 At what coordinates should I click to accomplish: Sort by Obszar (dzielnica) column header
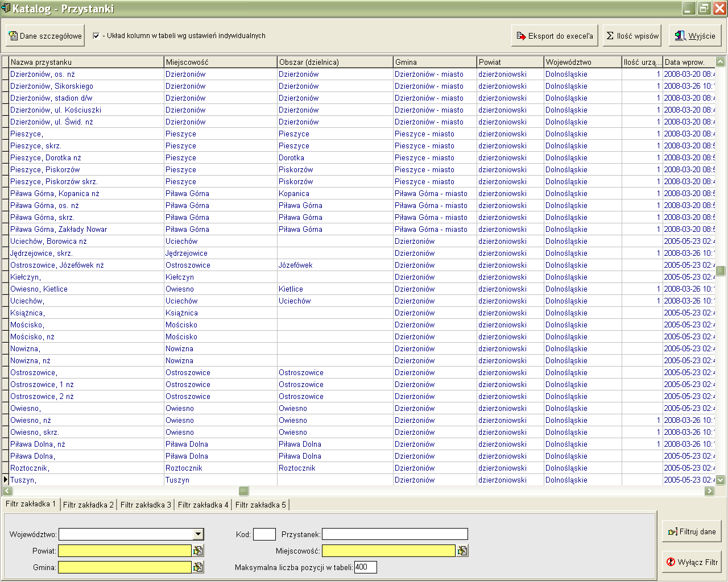(335, 62)
